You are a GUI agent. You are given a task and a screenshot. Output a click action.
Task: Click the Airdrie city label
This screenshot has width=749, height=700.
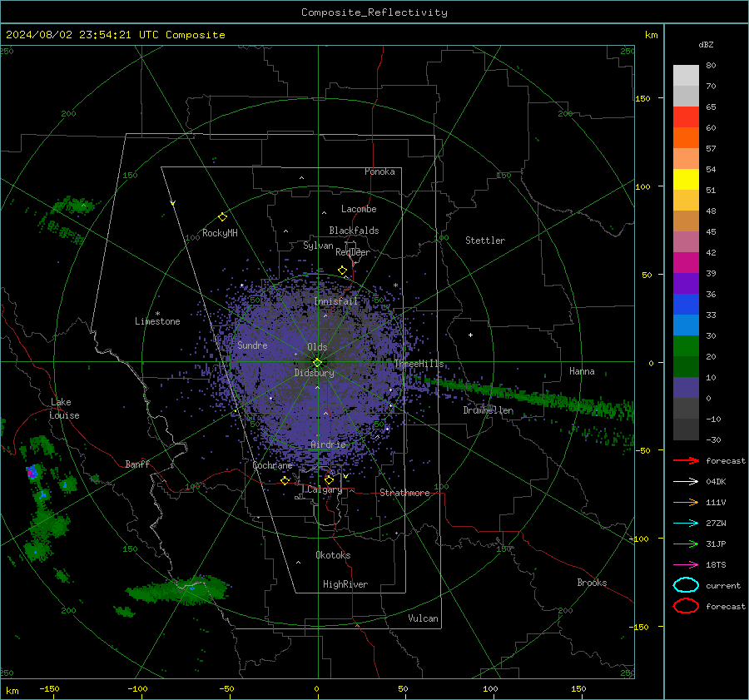tap(328, 444)
